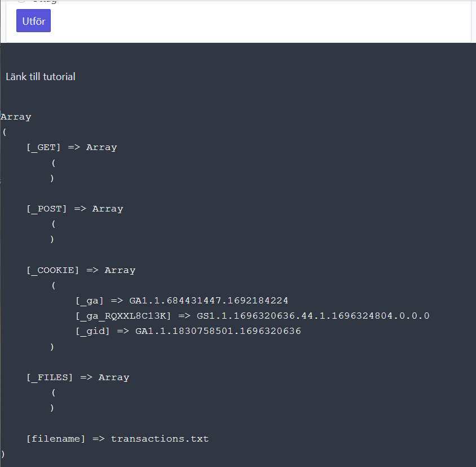Click the opening parenthesis under [_GET]
The image size is (476, 467).
click(54, 163)
